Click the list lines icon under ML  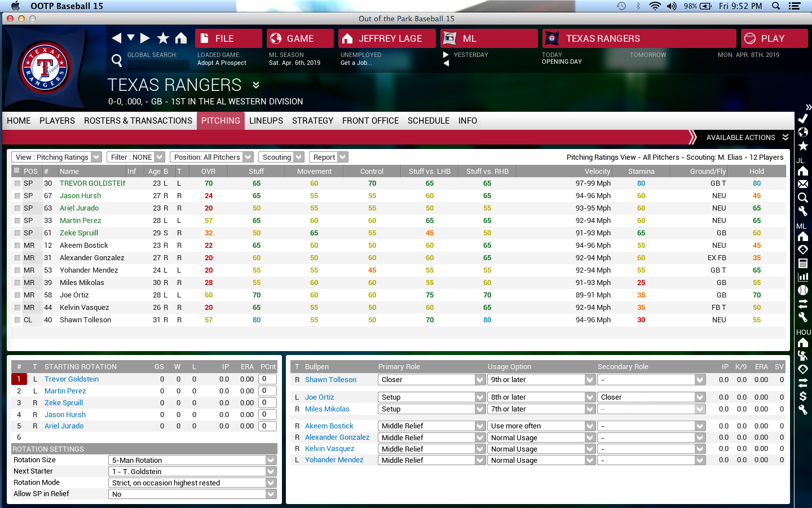click(803, 263)
